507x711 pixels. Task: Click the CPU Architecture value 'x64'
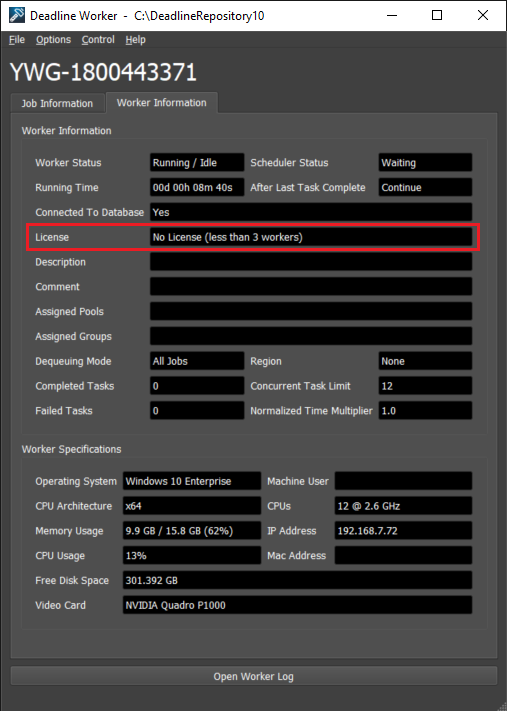click(192, 506)
